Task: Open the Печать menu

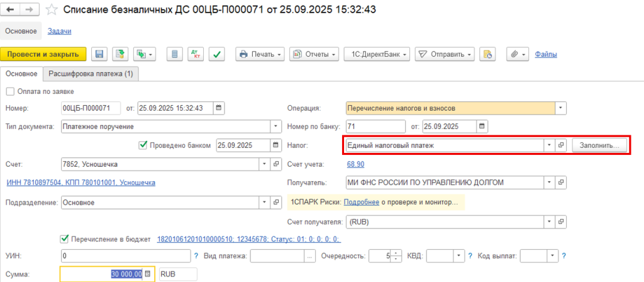Action: pos(260,54)
